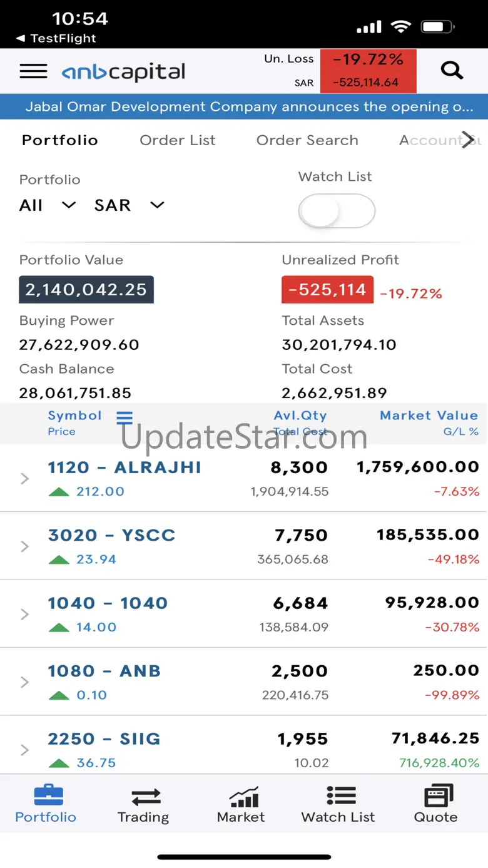Open the SAR currency dropdown

(x=129, y=205)
